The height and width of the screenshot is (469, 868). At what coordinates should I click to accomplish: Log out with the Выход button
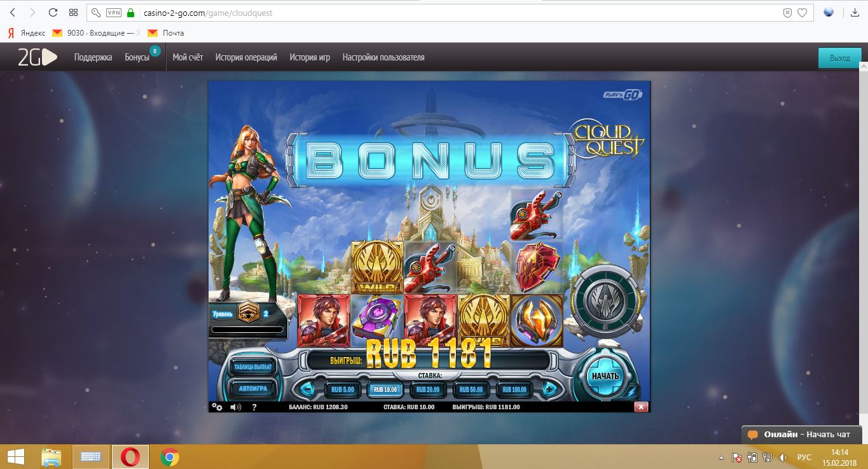tap(840, 58)
